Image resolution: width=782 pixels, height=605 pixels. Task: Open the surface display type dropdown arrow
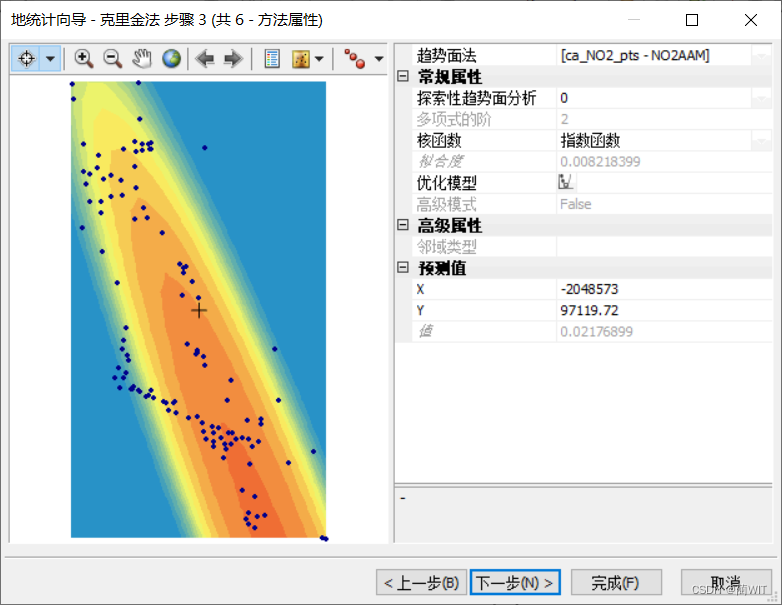pyautogui.click(x=320, y=59)
